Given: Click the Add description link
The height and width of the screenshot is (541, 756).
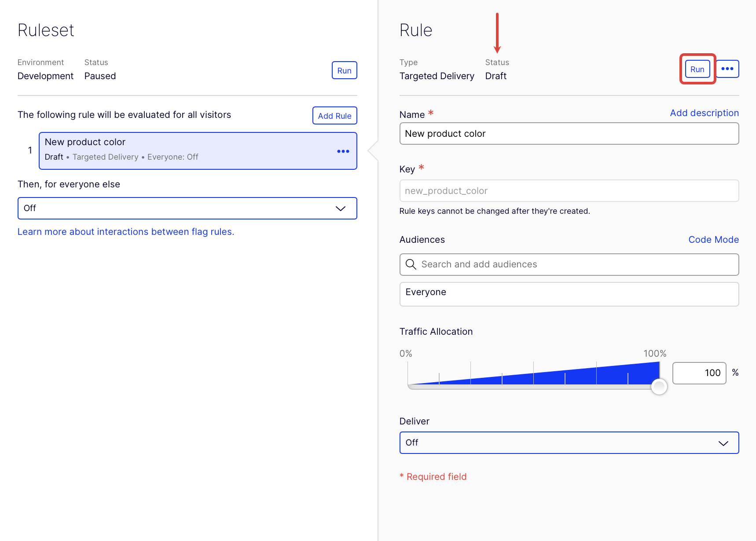Looking at the screenshot, I should [x=704, y=113].
